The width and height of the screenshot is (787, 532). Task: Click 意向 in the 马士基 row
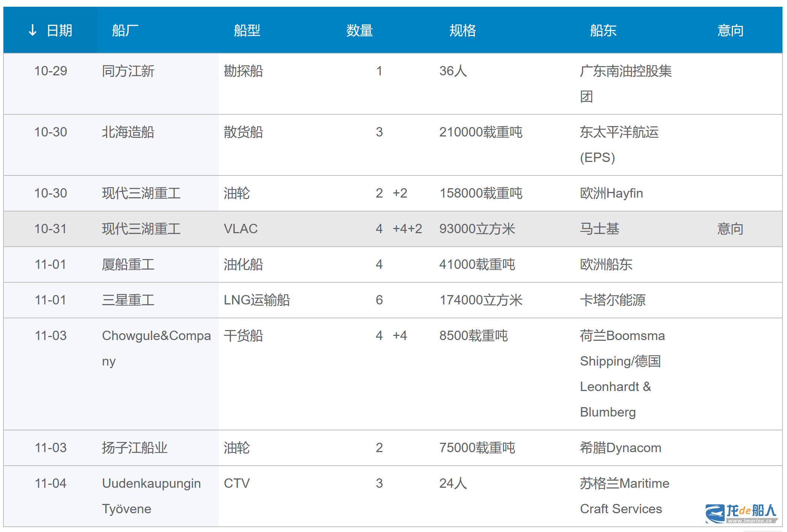730,229
